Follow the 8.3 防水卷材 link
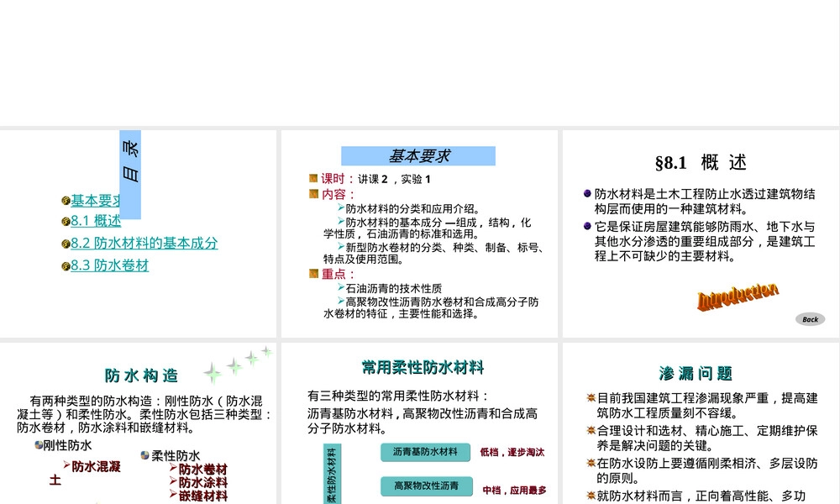 tap(109, 265)
